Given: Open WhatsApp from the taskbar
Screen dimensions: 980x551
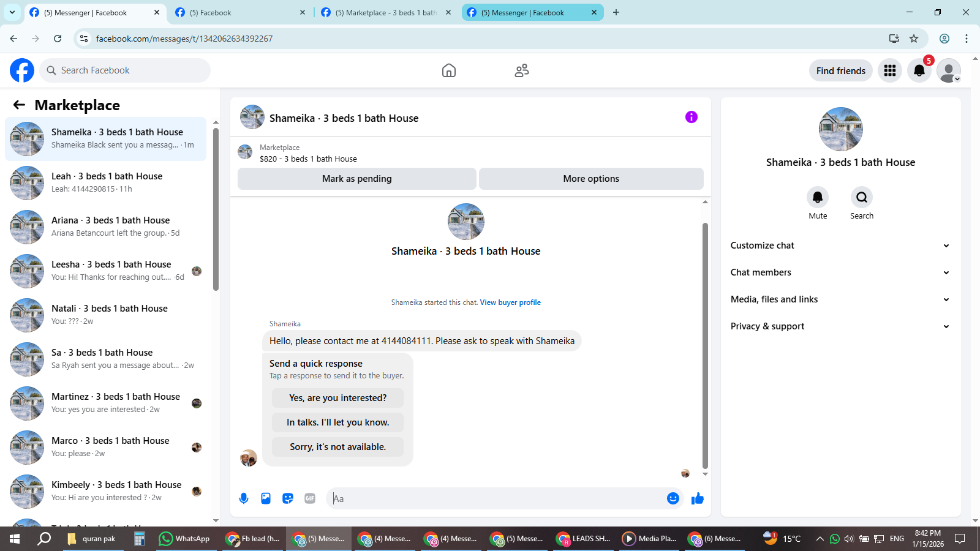Looking at the screenshot, I should [184, 539].
